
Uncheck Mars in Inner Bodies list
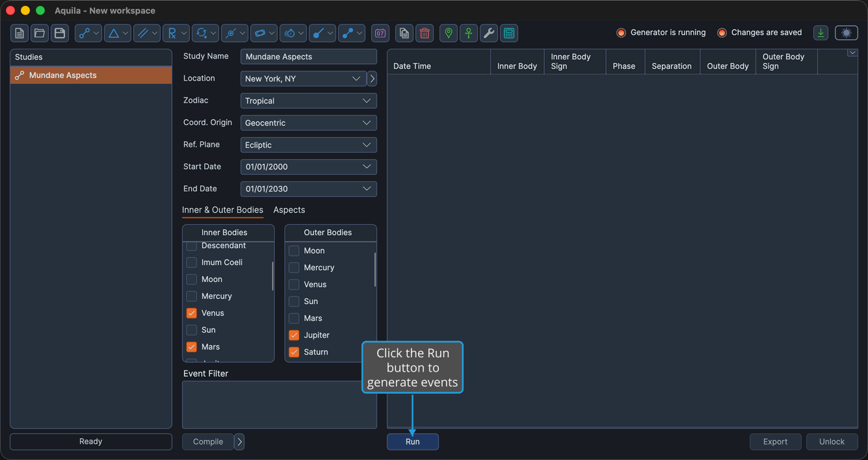(192, 347)
